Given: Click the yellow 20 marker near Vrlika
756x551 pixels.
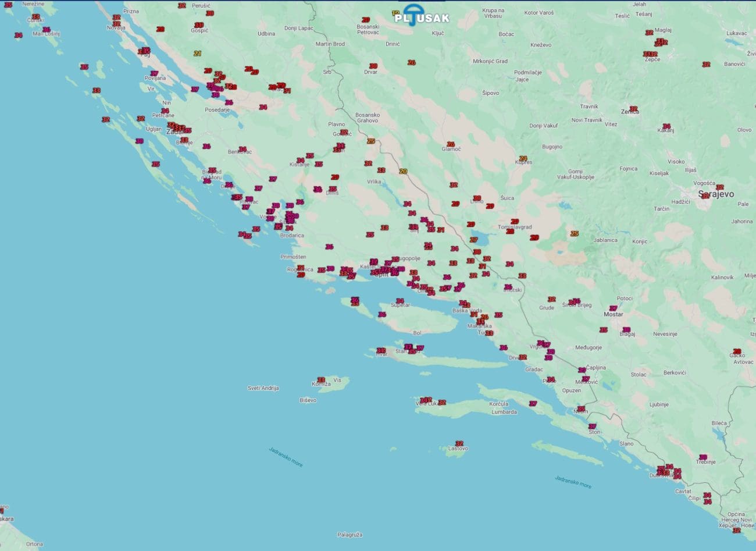Looking at the screenshot, I should [x=403, y=171].
